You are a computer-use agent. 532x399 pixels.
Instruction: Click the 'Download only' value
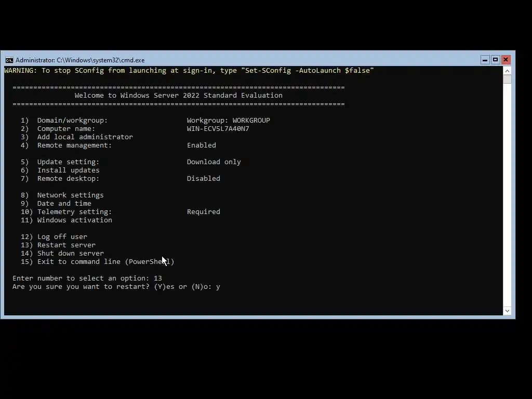click(x=214, y=162)
